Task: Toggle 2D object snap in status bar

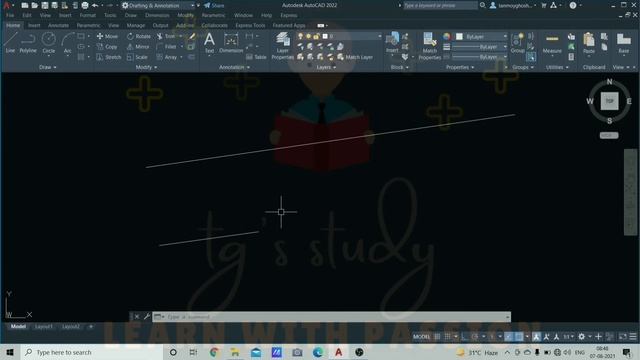Action: click(x=519, y=337)
